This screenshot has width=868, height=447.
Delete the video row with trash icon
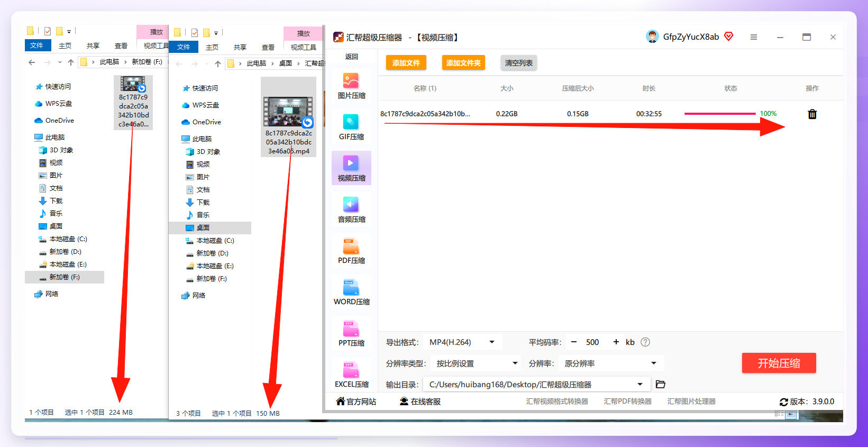812,114
